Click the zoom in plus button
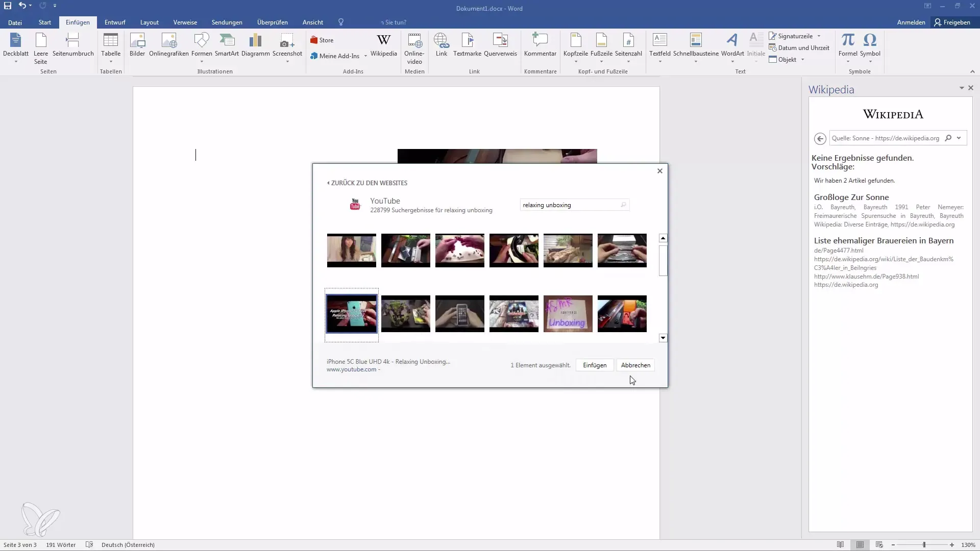This screenshot has height=551, width=980. (952, 545)
